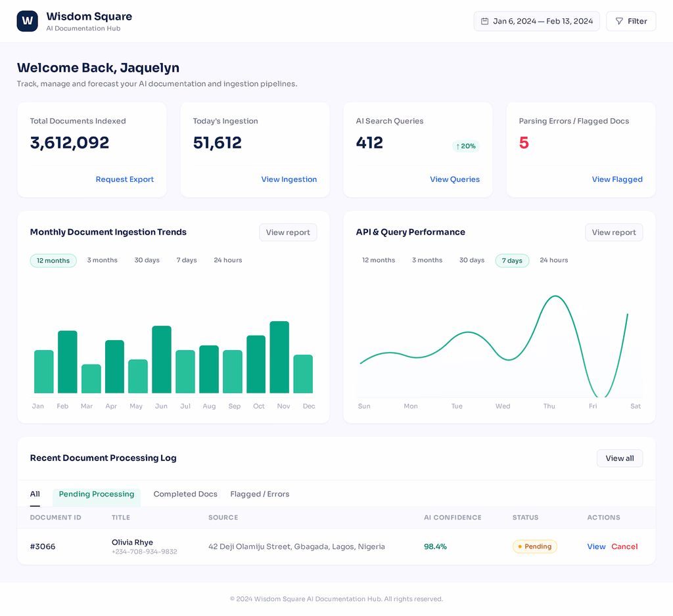Click the calendar icon in date range
Viewport: 673px width, 616px height.
pyautogui.click(x=484, y=21)
